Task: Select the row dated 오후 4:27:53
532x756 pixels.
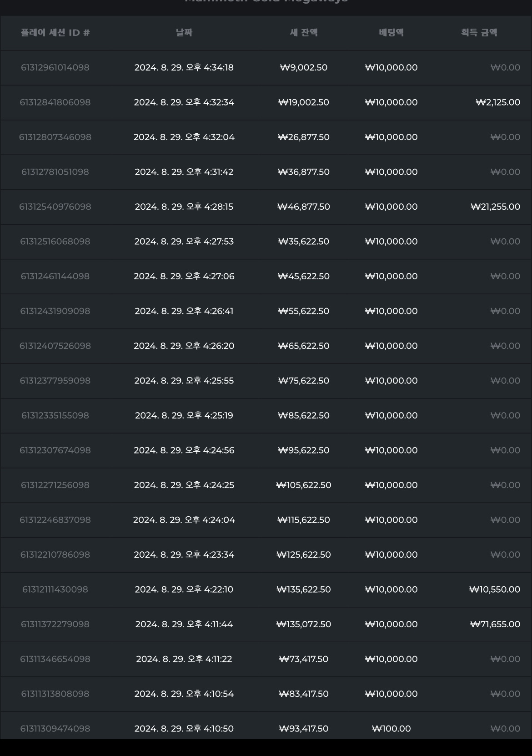Action: [x=266, y=242]
